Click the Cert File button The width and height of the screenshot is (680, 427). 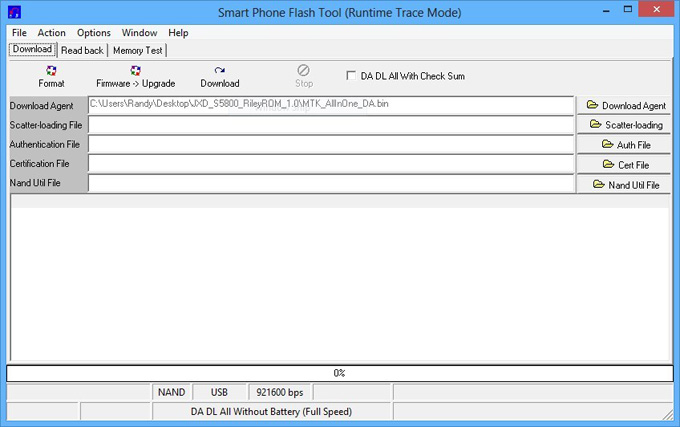click(x=624, y=165)
